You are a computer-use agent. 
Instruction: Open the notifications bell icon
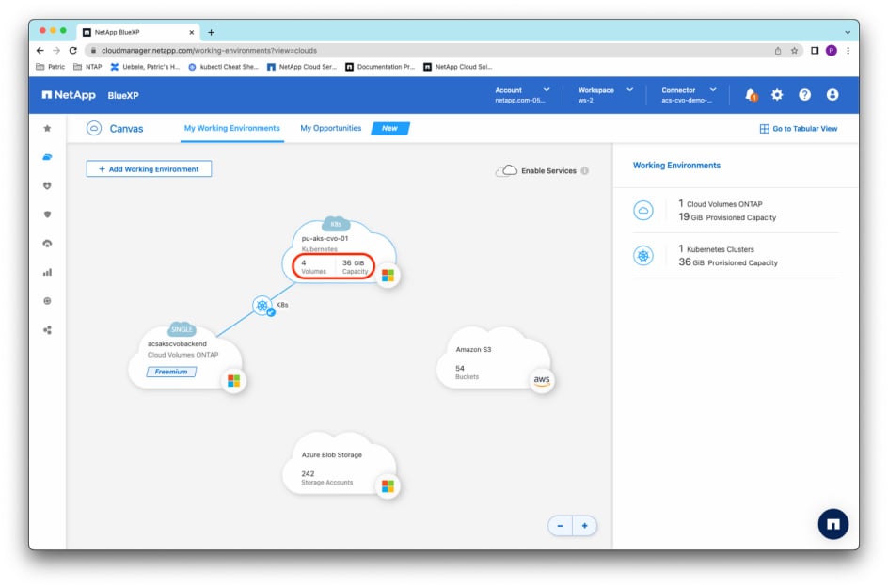(x=751, y=95)
